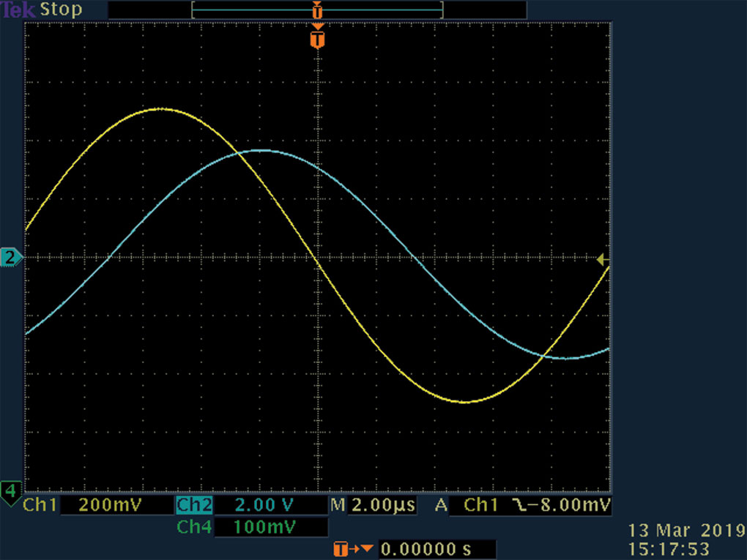
Task: Click the trigger delay T arrow icon
Action: (x=353, y=549)
